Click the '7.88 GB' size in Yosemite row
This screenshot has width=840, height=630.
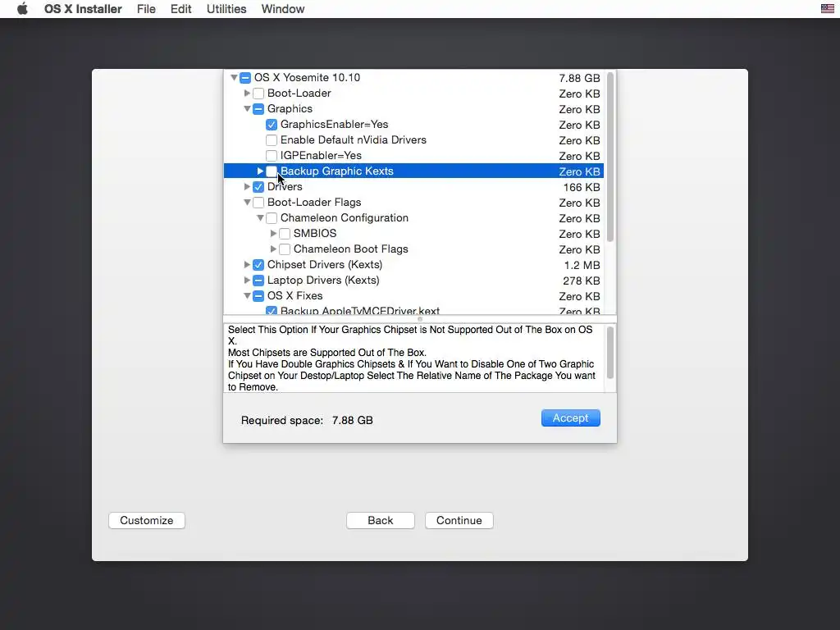(580, 78)
